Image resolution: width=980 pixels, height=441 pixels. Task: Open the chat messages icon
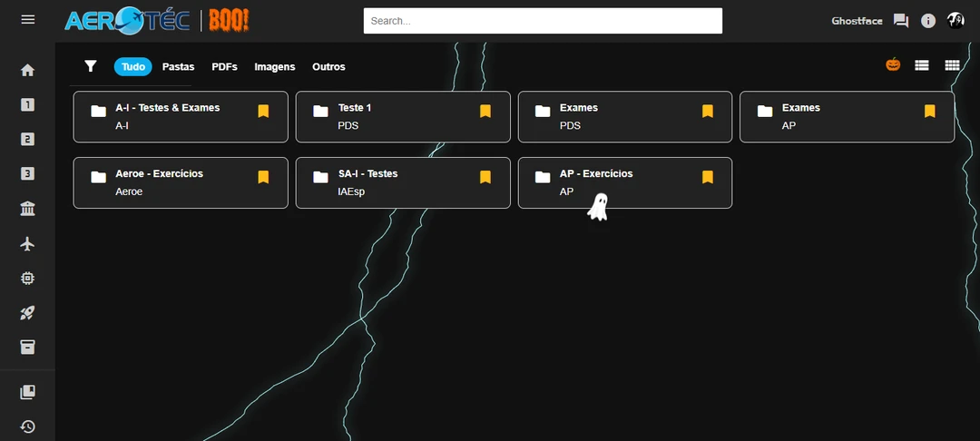[x=900, y=20]
